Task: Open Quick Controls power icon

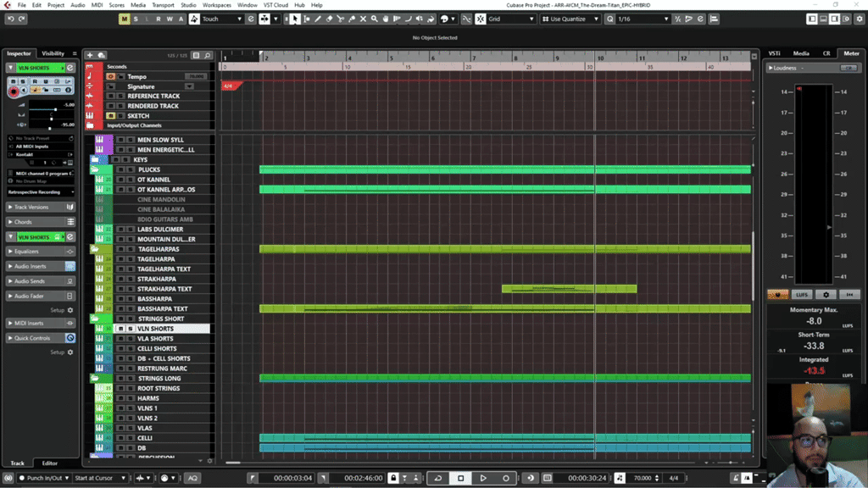Action: (70, 338)
